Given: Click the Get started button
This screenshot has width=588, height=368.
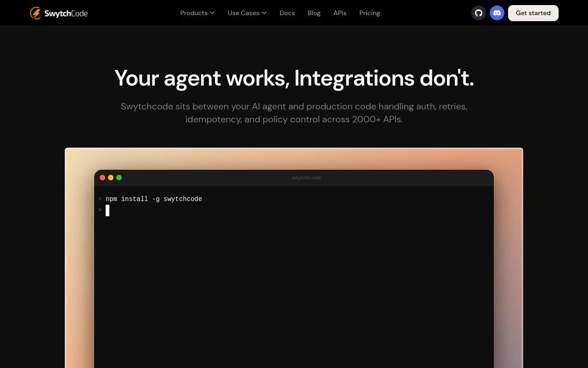Looking at the screenshot, I should [533, 13].
